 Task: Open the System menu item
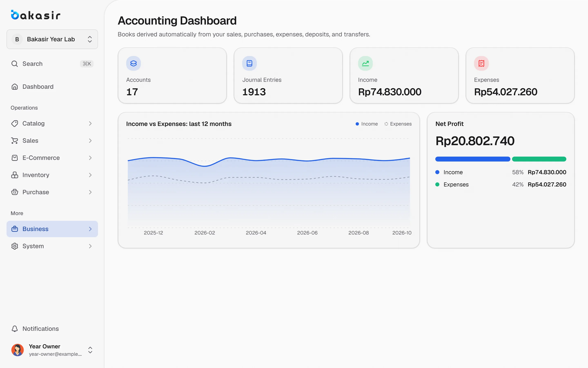pyautogui.click(x=52, y=246)
